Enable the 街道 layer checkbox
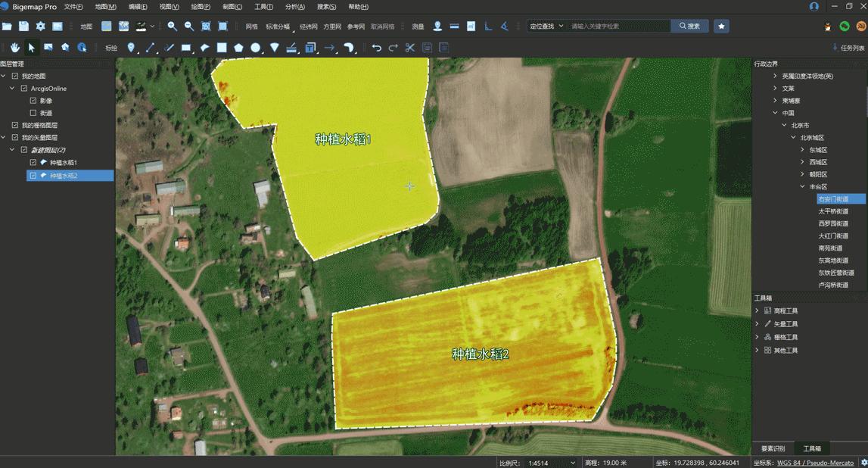Image resolution: width=868 pixels, height=468 pixels. [33, 113]
